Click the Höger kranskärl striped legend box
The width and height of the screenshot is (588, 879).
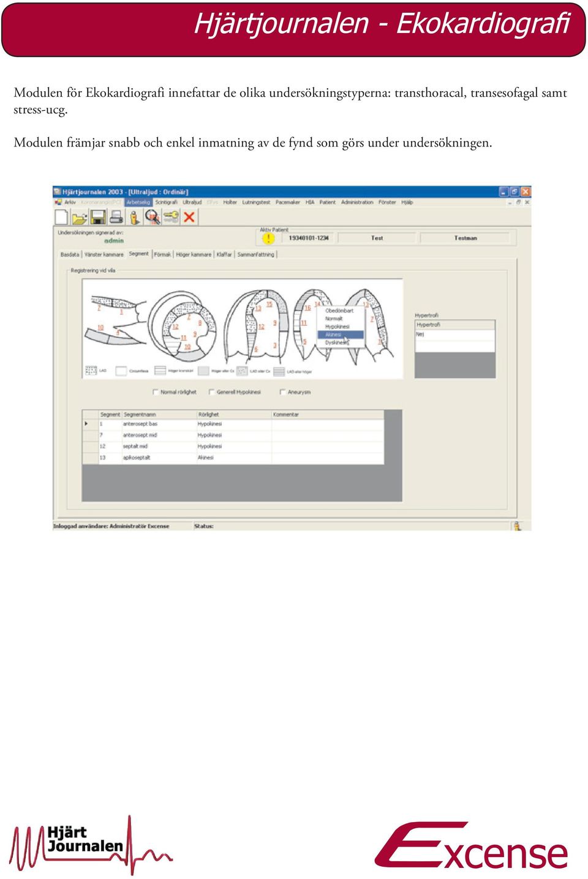tap(160, 371)
